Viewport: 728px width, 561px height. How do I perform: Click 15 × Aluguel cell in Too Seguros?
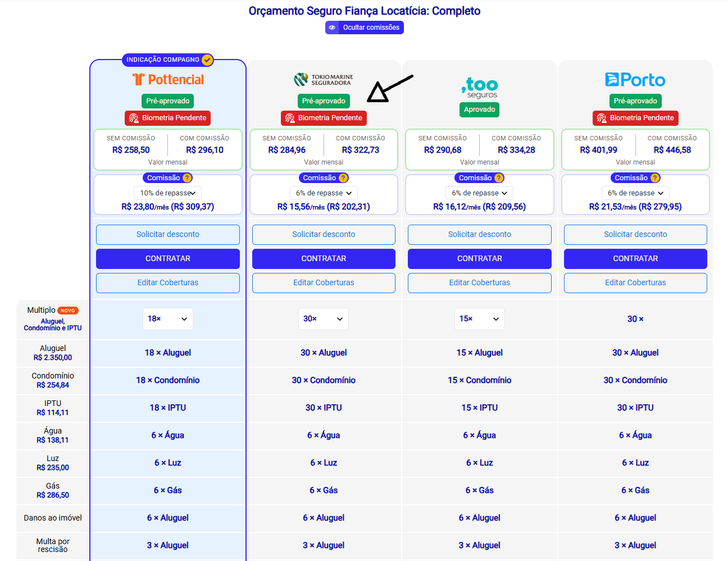click(480, 353)
